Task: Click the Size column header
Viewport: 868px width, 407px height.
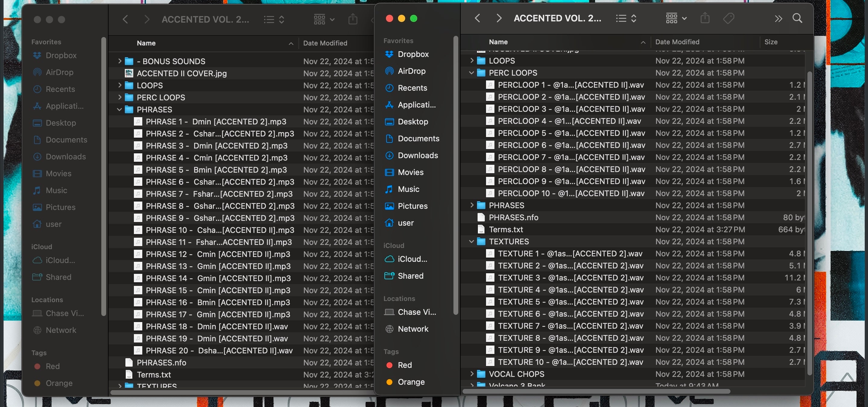Action: [x=771, y=42]
